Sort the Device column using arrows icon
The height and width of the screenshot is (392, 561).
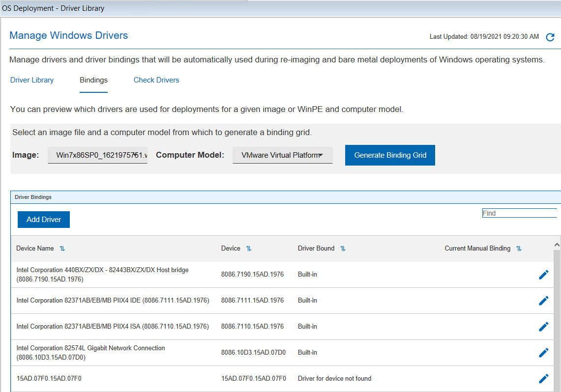pos(249,249)
